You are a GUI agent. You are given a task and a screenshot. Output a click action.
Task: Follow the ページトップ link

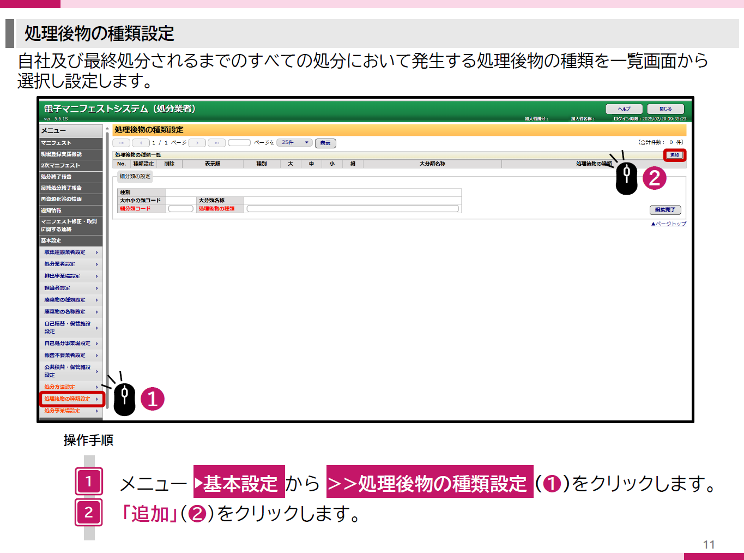[x=669, y=224]
